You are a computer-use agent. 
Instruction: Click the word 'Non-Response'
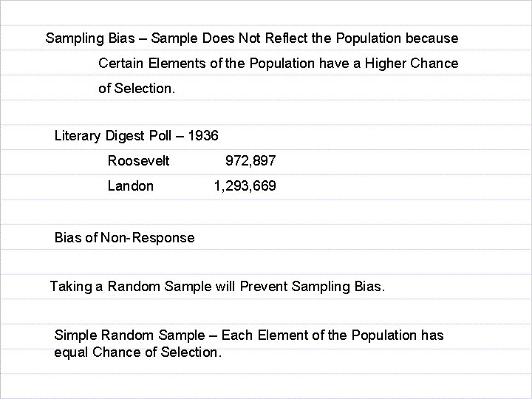click(148, 237)
